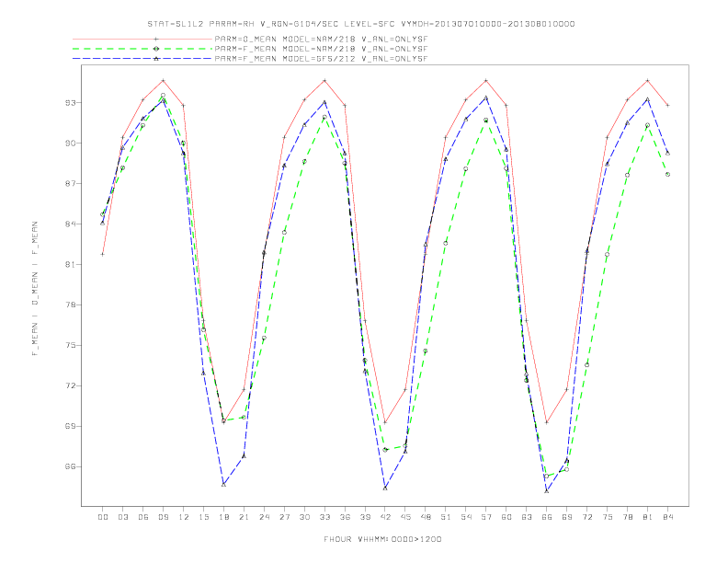Click red observed-mean plus marker at hour 00
Viewport: 728px width, 563px height.
103,254
